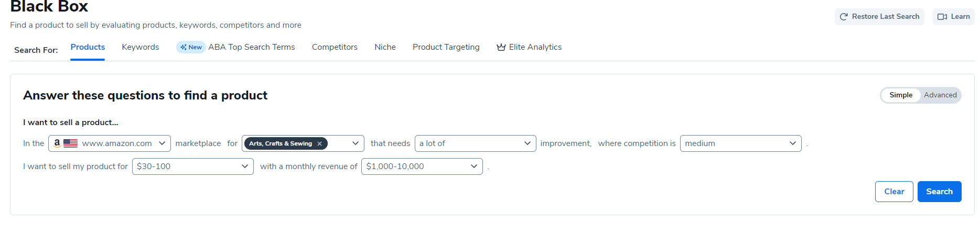The image size is (980, 245).
Task: Open the Competitors tab
Action: click(x=335, y=47)
